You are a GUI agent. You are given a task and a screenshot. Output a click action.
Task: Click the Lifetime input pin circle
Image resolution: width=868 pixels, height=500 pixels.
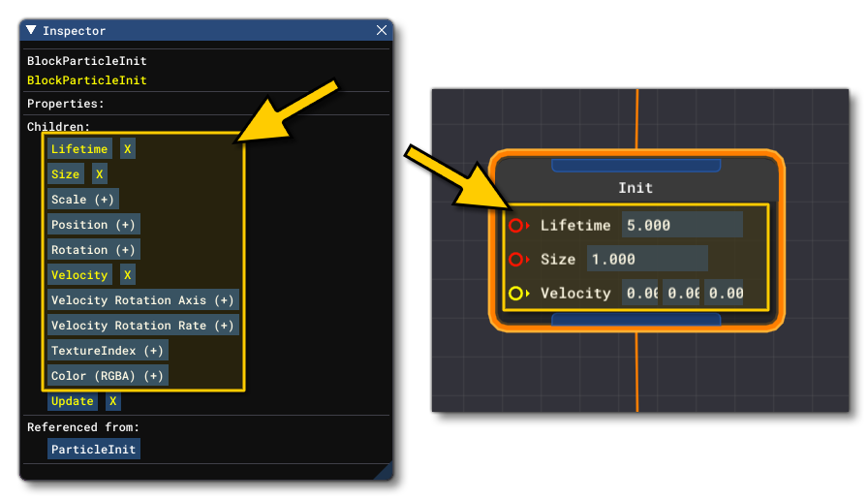click(515, 226)
